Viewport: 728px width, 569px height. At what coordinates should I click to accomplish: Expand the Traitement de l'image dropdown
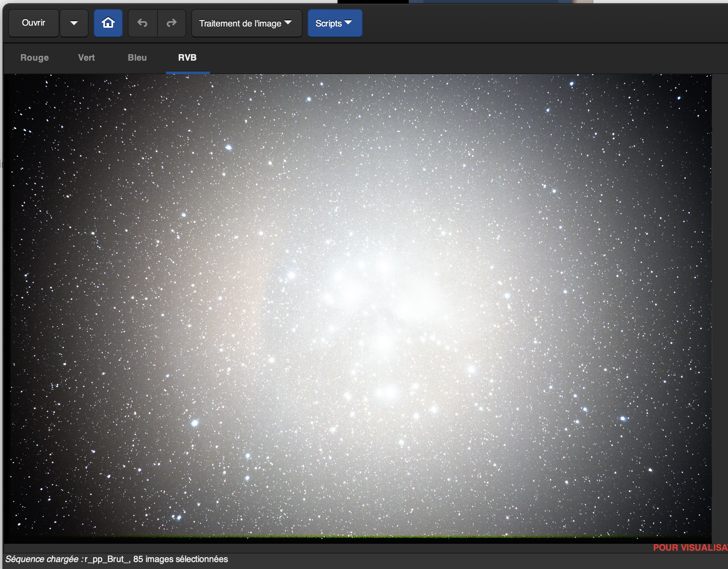(x=246, y=23)
